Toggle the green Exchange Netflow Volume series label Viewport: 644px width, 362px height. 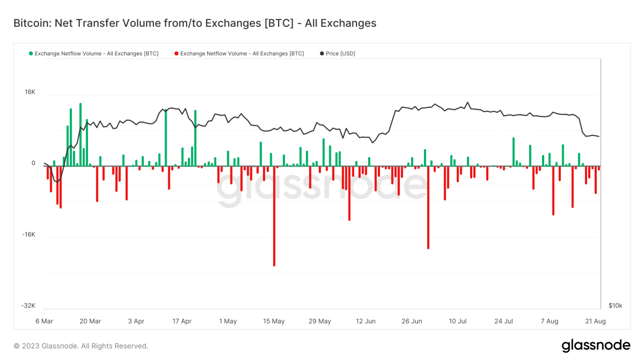point(96,54)
